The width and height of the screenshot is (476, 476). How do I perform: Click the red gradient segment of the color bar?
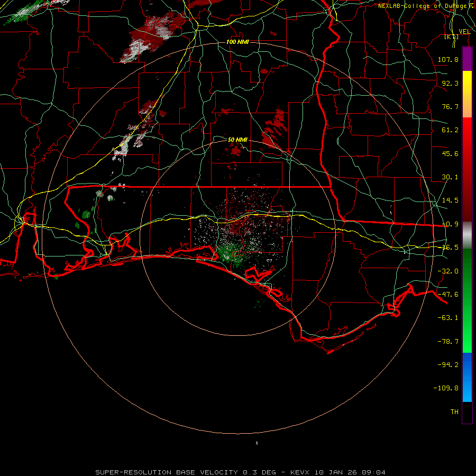pyautogui.click(x=467, y=169)
